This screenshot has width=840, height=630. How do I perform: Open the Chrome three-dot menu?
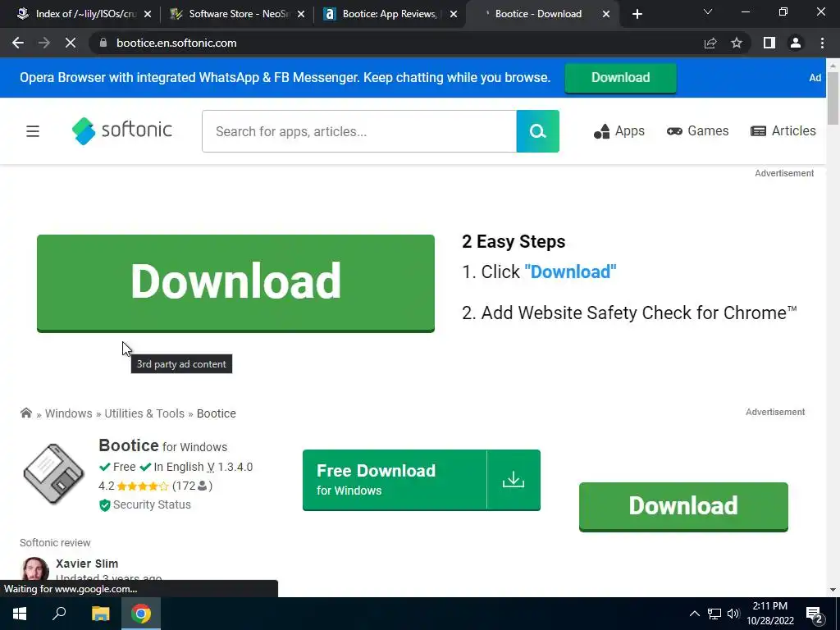822,43
